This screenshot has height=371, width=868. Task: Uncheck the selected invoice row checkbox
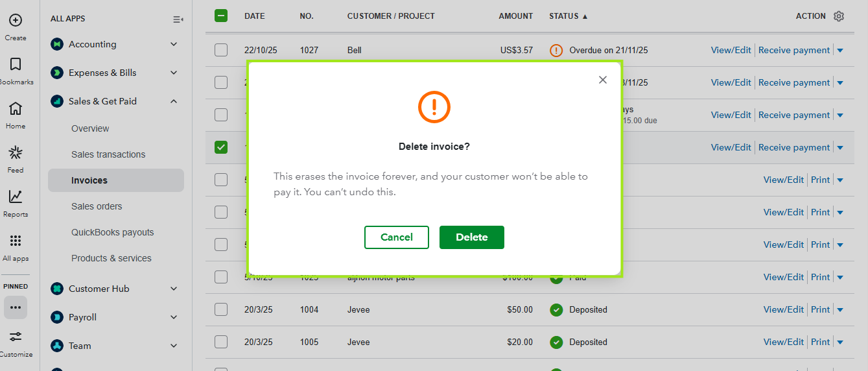point(221,147)
